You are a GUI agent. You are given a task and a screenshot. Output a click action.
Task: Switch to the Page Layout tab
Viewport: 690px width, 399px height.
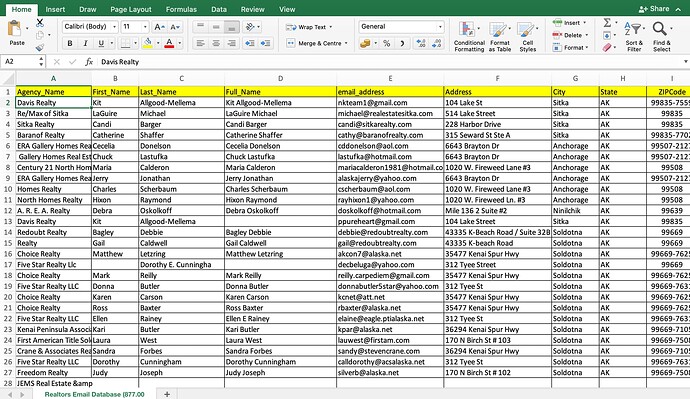coord(131,9)
